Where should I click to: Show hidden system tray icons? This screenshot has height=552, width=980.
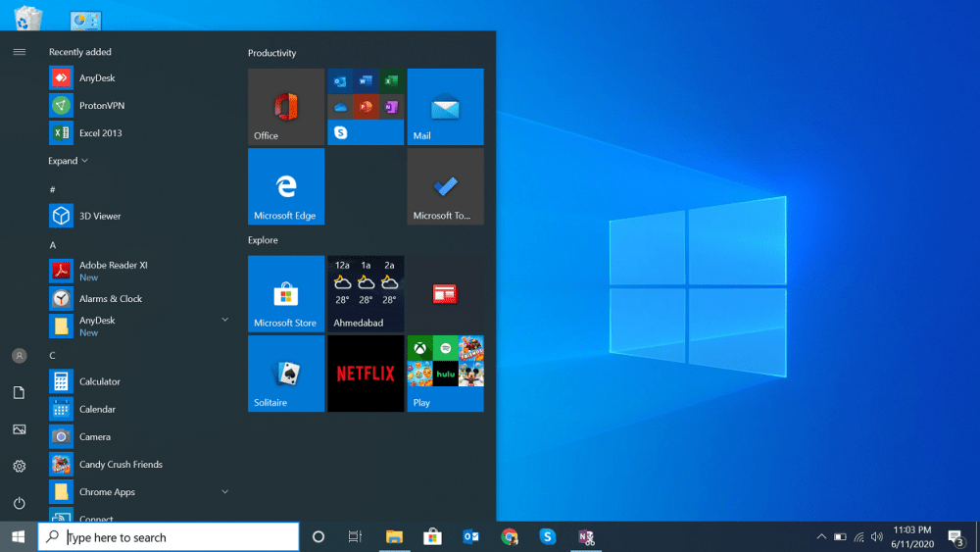tap(821, 537)
